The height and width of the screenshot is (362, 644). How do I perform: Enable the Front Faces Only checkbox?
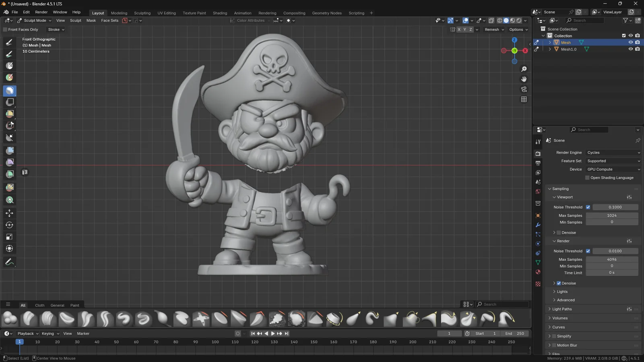[x=5, y=30]
